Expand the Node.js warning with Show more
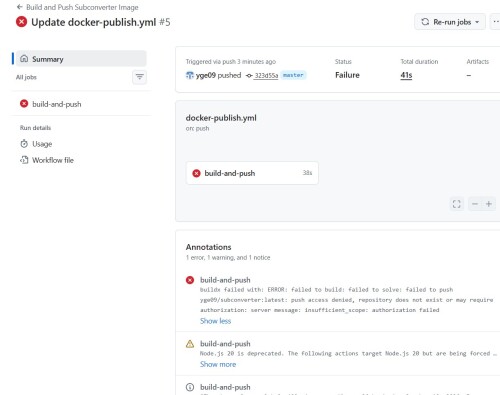This screenshot has width=500, height=395. (x=218, y=364)
